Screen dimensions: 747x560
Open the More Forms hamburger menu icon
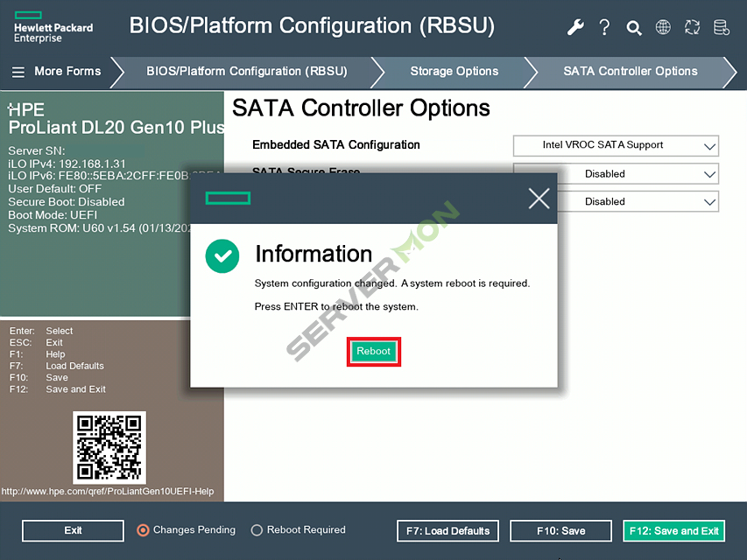click(x=18, y=72)
